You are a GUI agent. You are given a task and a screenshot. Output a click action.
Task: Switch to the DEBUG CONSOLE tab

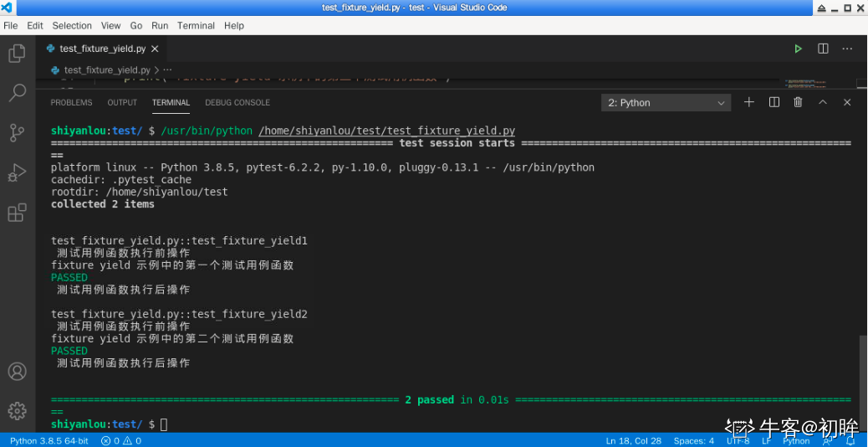click(237, 102)
